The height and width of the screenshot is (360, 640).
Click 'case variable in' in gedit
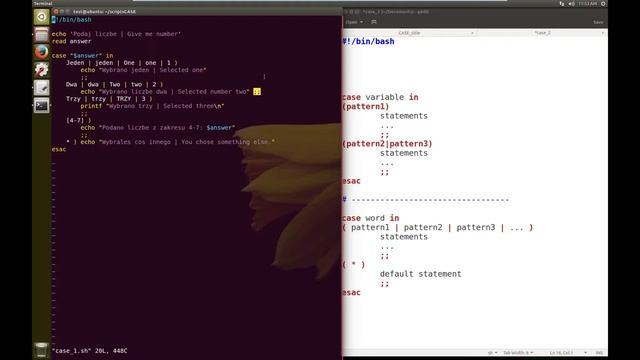click(x=380, y=97)
